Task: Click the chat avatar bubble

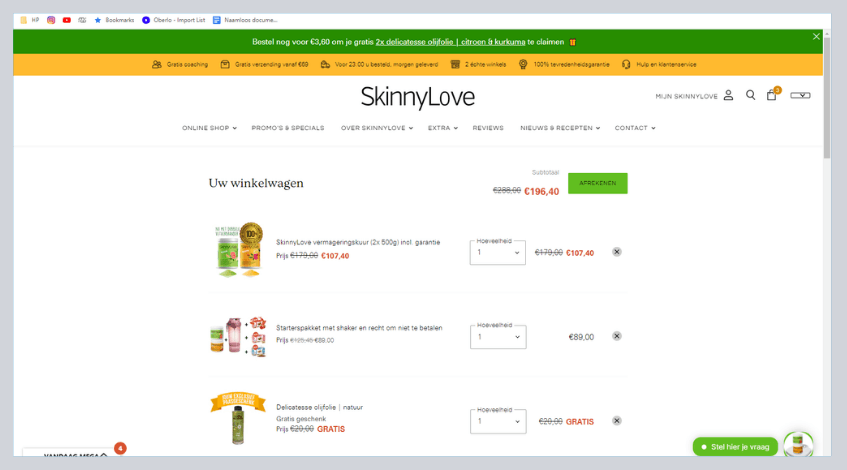Action: click(x=798, y=445)
